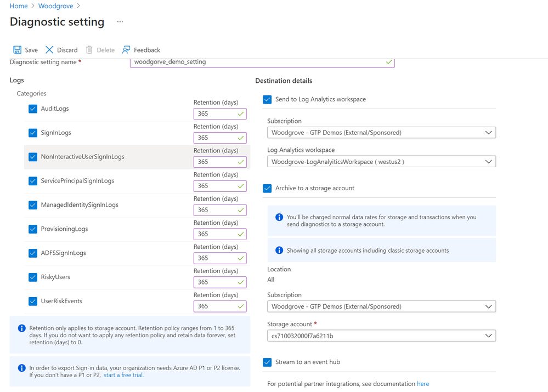Click info icon beside the storage charges note
The width and height of the screenshot is (548, 392).
pos(279,217)
